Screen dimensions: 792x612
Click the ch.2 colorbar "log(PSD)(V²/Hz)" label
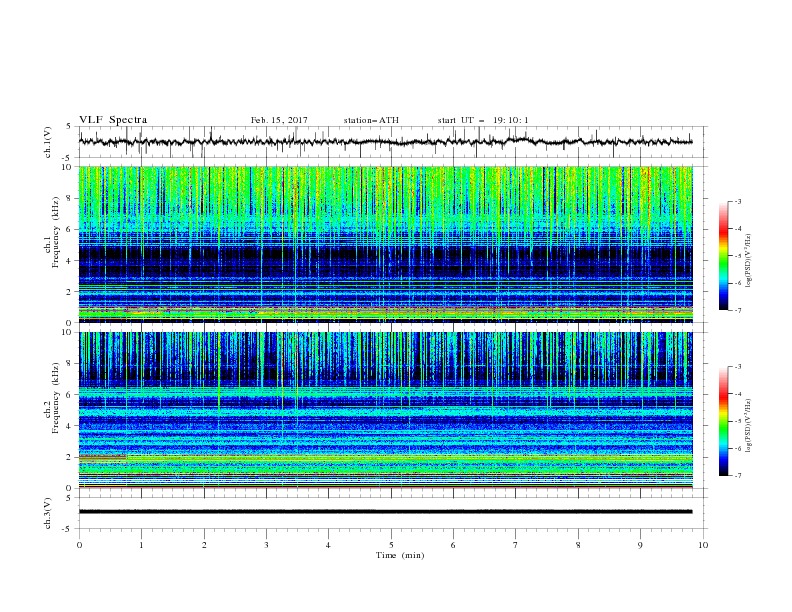pyautogui.click(x=750, y=425)
